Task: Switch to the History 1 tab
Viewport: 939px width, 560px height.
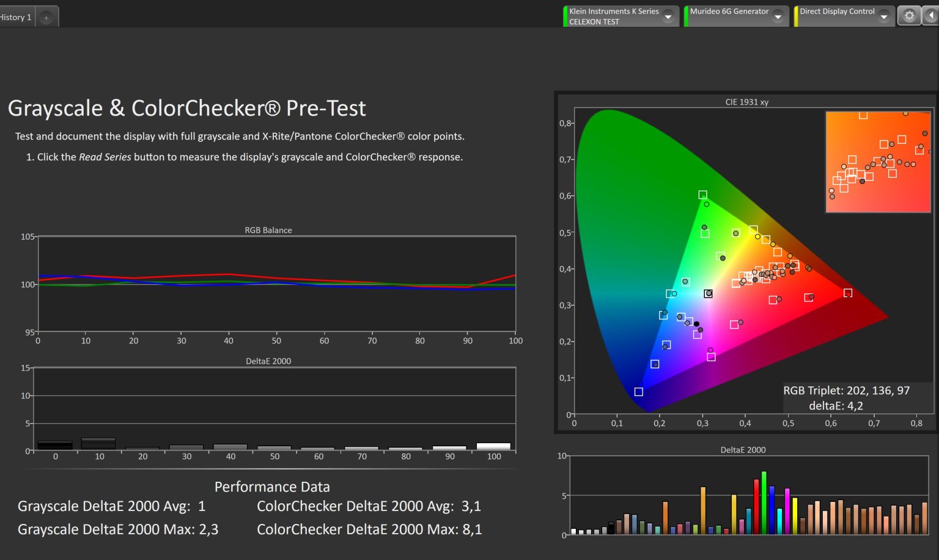Action: (x=16, y=18)
